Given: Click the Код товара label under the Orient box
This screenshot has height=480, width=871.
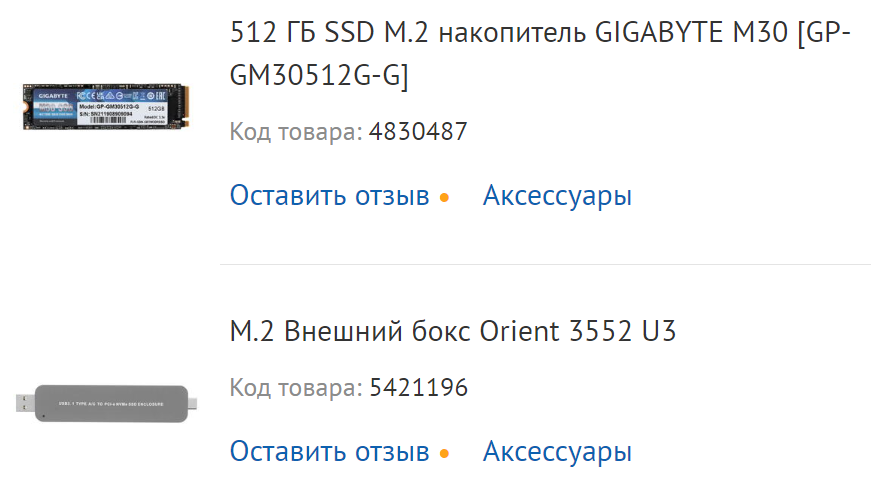Looking at the screenshot, I should 295,387.
